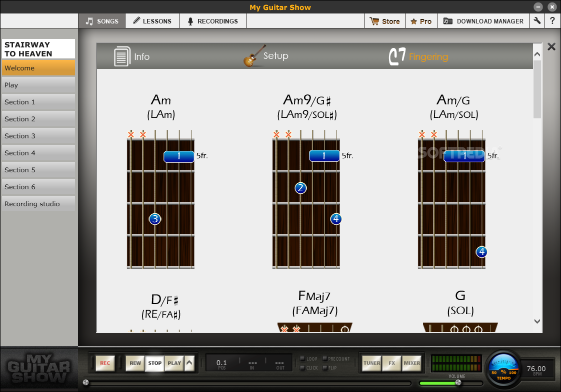Open the MIXER
The image size is (561, 392).
[412, 363]
